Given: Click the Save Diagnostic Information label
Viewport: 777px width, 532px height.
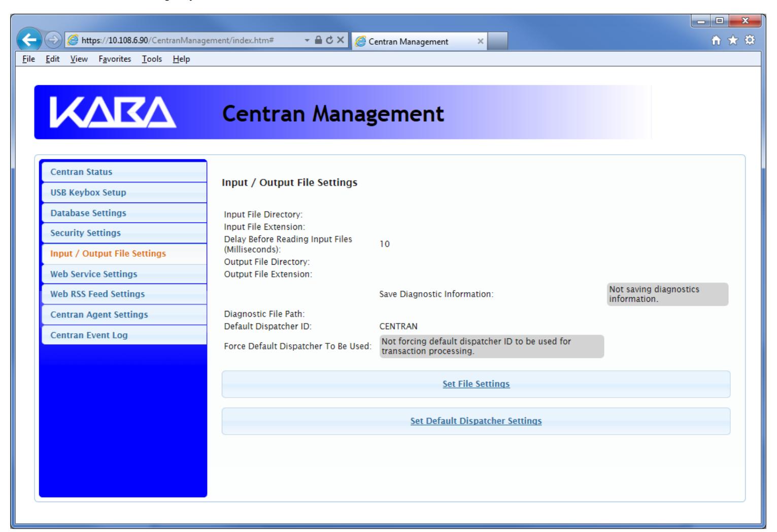Looking at the screenshot, I should [436, 294].
